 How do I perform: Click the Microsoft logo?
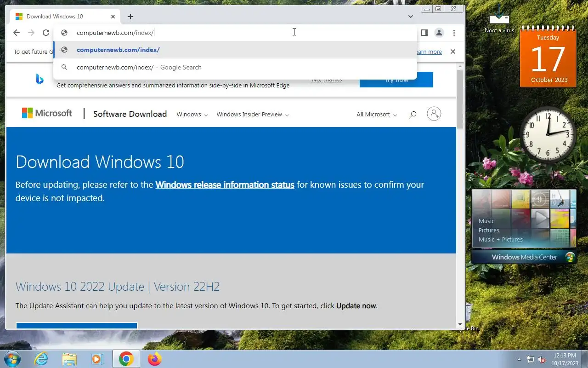tap(47, 113)
